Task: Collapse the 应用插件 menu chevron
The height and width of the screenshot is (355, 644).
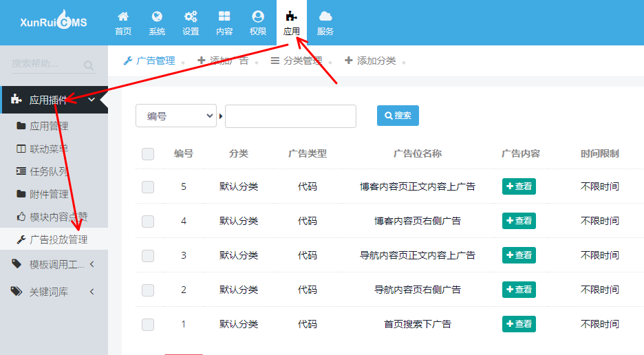Action: tap(92, 100)
